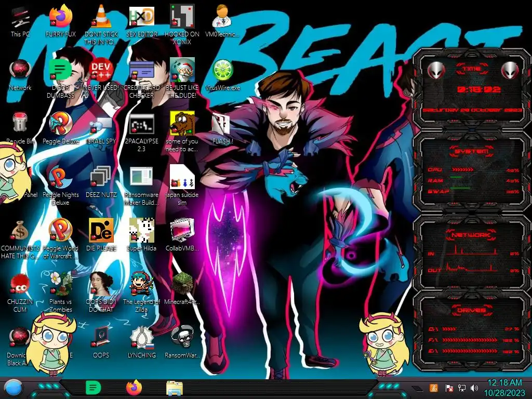532x399 pixels.
Task: Click the SYSTEM widget header
Action: coord(472,151)
